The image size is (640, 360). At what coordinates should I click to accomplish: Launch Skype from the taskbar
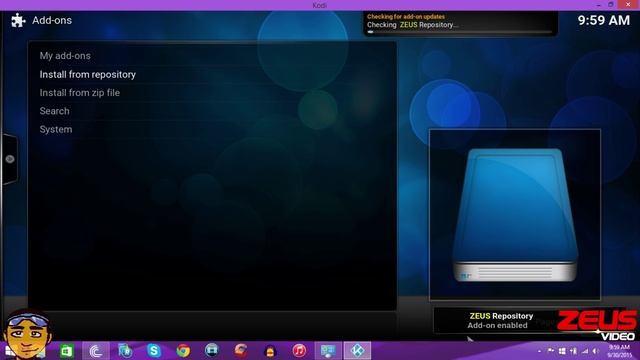[154, 351]
